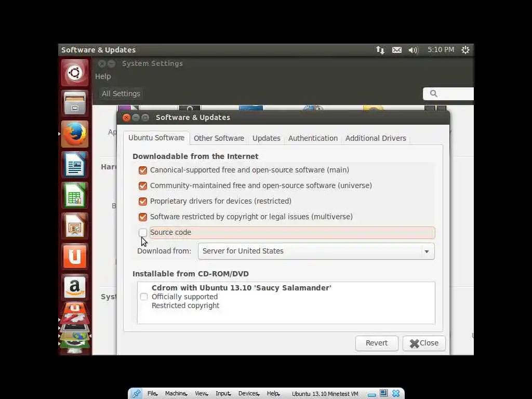Image resolution: width=532 pixels, height=399 pixels.
Task: Click All Settings in System Settings
Action: coord(121,94)
